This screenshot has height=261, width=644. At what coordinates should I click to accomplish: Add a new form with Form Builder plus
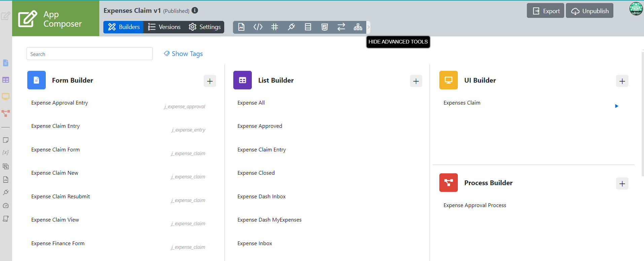tap(210, 81)
